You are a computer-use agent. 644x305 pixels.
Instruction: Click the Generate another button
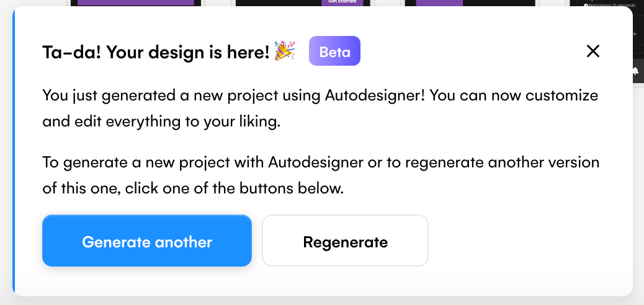[x=147, y=241]
